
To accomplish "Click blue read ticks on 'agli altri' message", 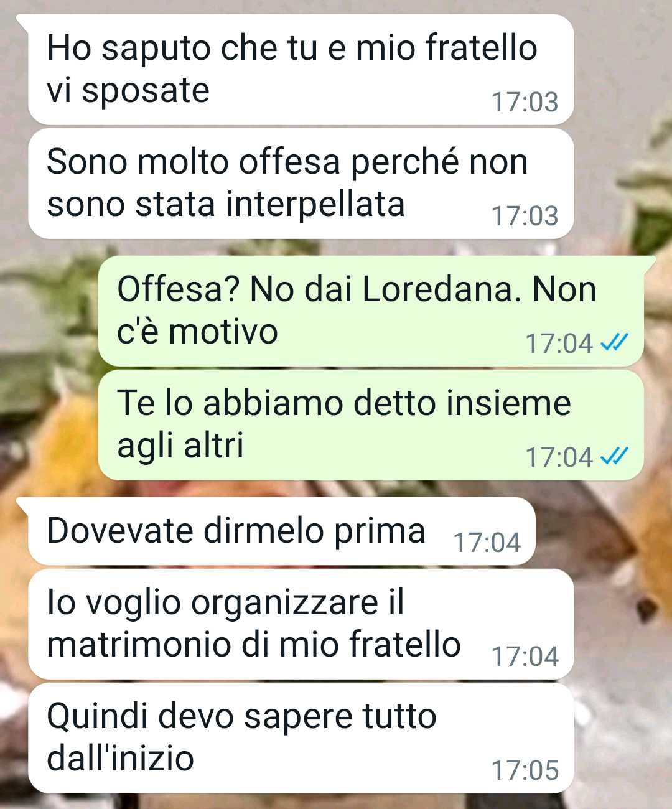I will (x=614, y=456).
